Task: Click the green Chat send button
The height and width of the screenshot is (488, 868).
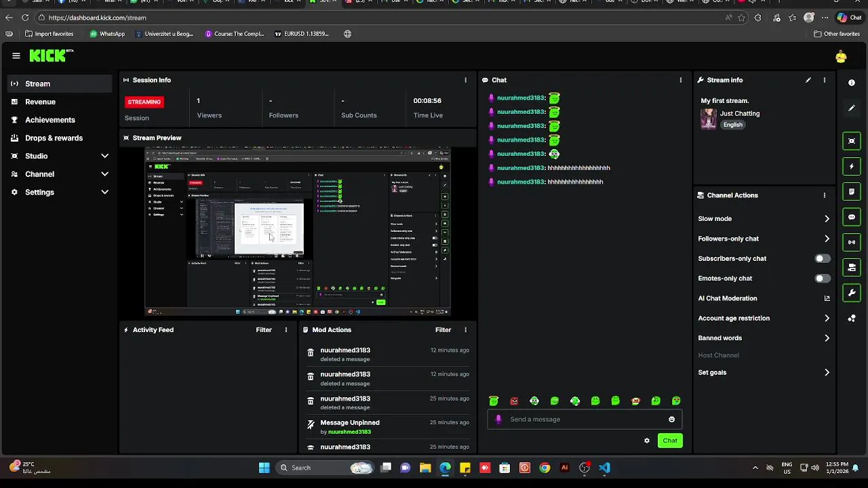Action: tap(670, 441)
